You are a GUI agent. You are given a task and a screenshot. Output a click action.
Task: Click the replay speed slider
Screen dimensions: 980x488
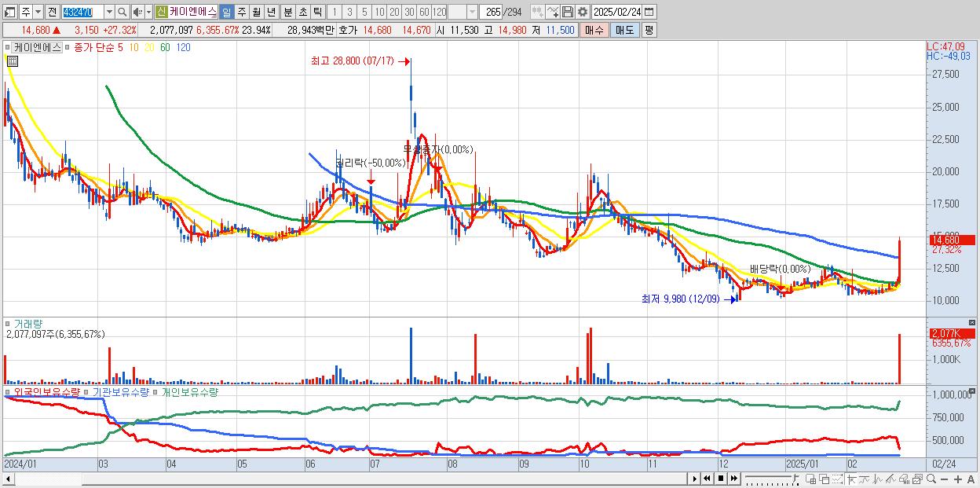click(773, 479)
